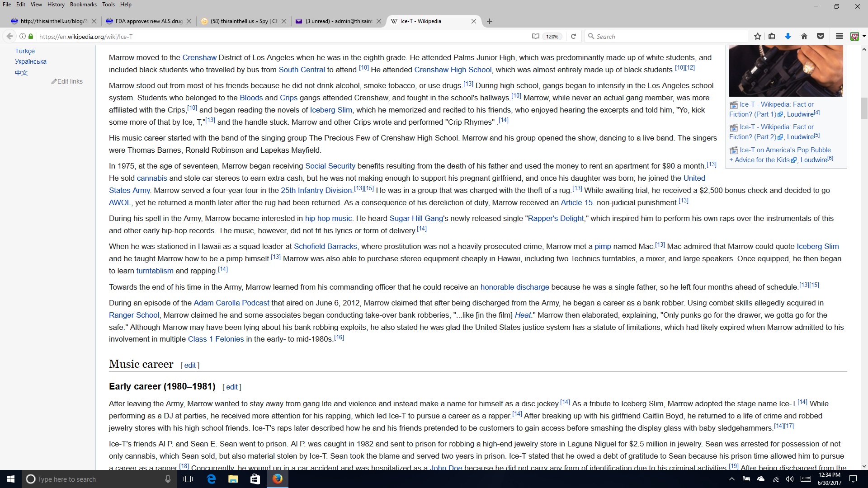868x488 pixels.
Task: Open Firefox hamburger menu
Action: click(840, 36)
